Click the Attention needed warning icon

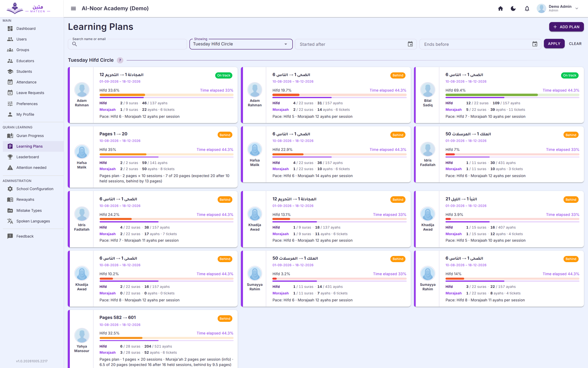tap(10, 168)
